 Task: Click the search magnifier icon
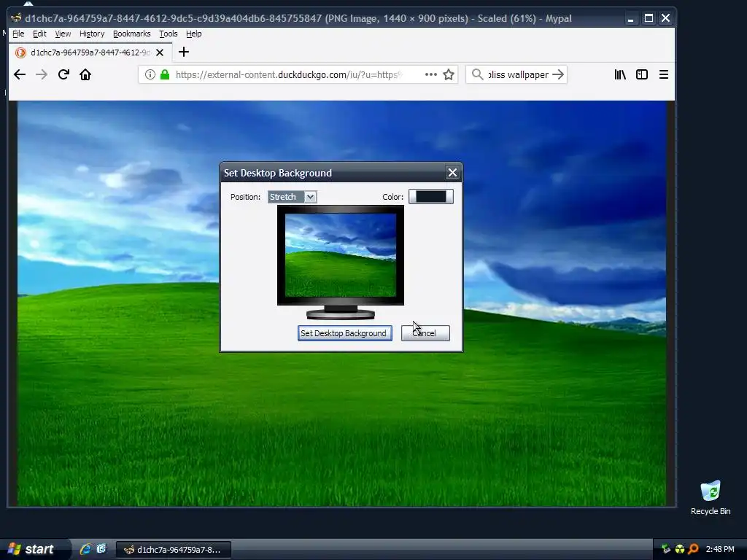[x=477, y=74]
